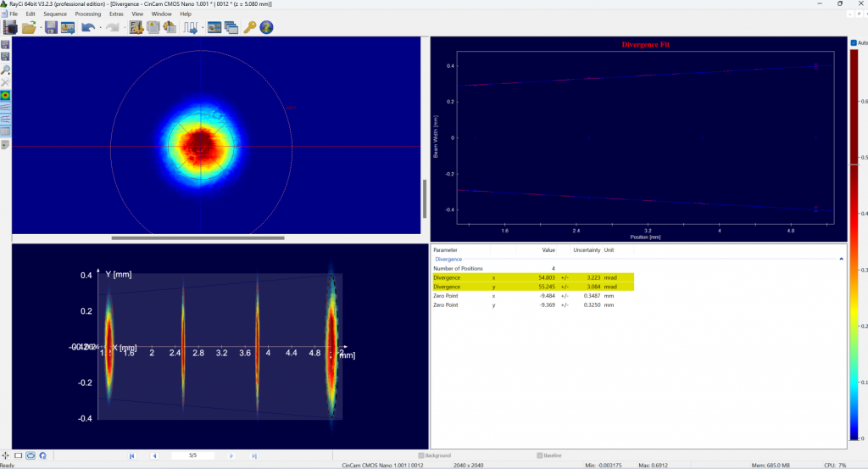Viewport: 868px width, 469px height.
Task: Open the Edit menu
Action: point(31,14)
